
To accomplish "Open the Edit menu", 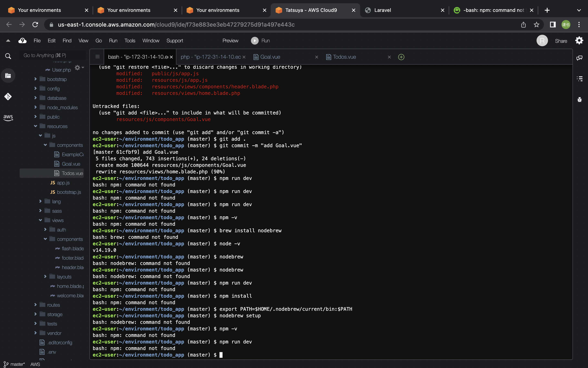I will (51, 41).
